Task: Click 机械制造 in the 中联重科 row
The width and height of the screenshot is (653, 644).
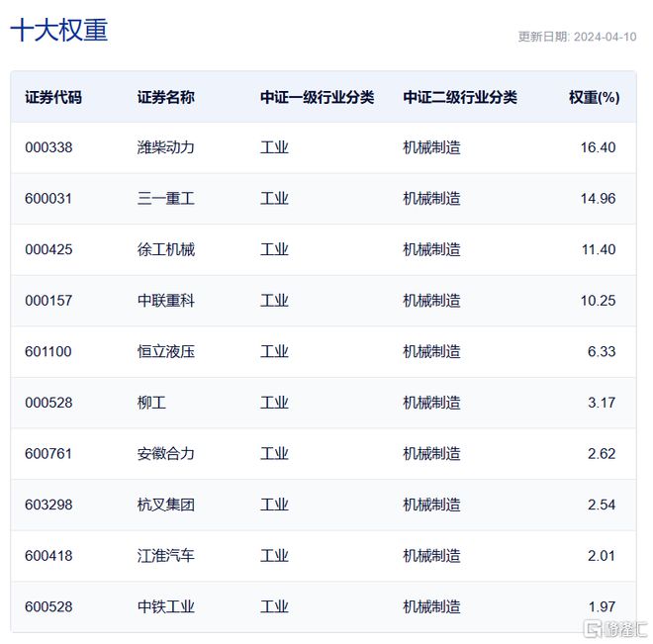Action: pos(431,301)
